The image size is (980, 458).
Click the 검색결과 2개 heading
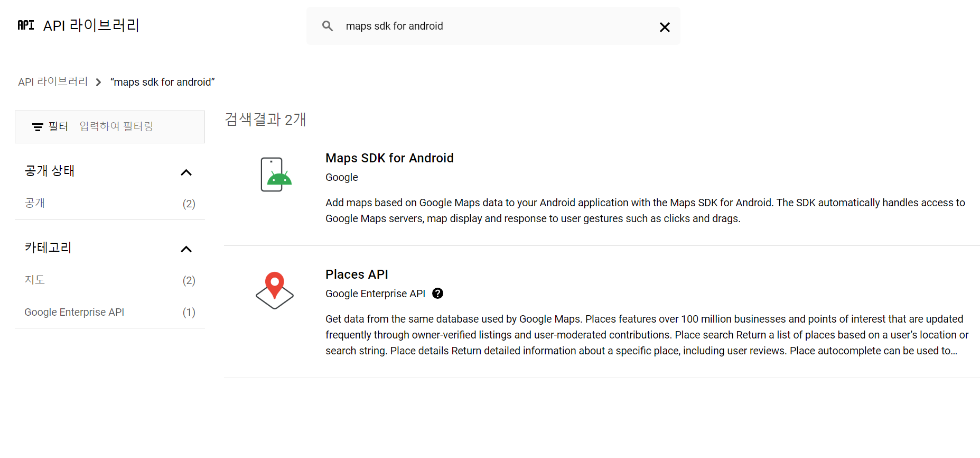265,120
